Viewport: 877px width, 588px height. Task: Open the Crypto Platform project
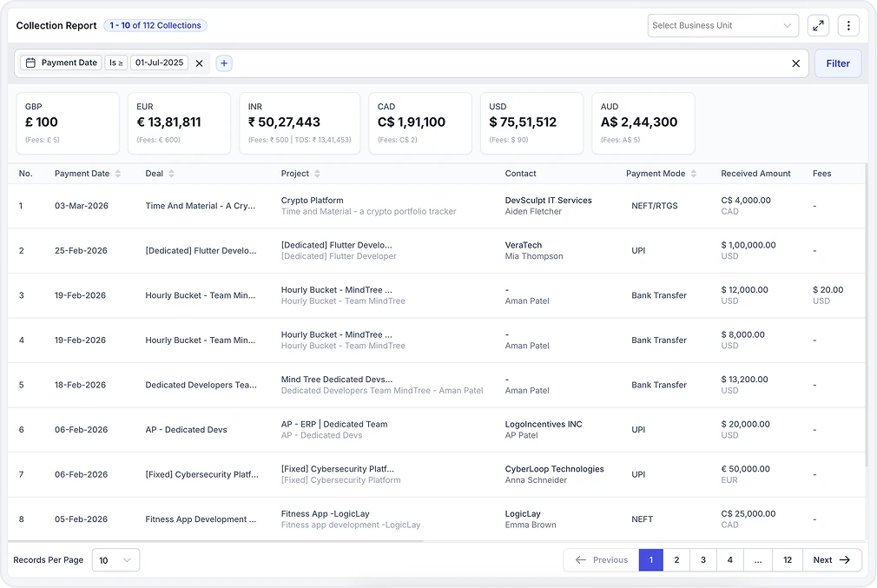click(x=312, y=201)
